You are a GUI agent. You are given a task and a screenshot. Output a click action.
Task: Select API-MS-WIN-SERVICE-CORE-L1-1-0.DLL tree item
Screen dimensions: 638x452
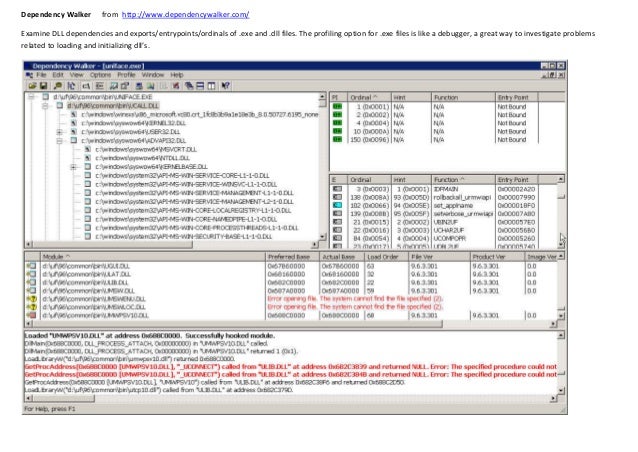182,175
